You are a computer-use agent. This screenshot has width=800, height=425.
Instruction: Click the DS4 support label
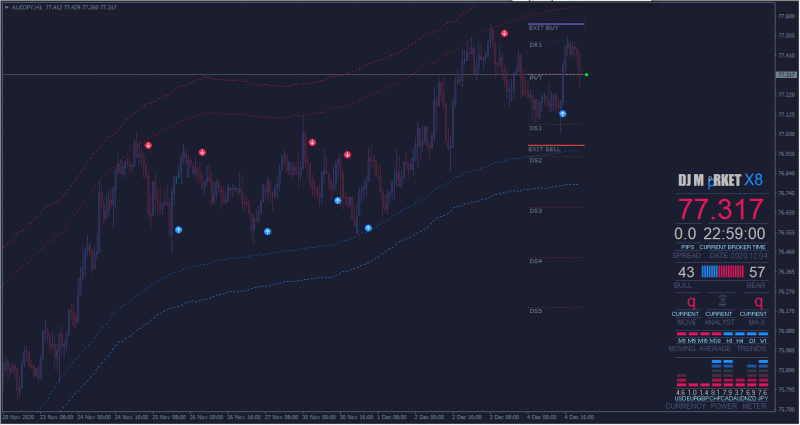click(535, 261)
